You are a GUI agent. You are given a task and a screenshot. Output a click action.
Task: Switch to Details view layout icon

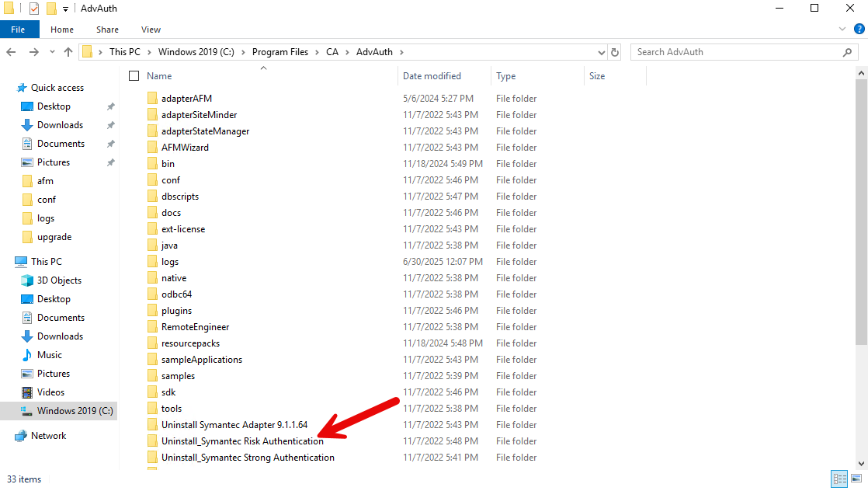839,479
